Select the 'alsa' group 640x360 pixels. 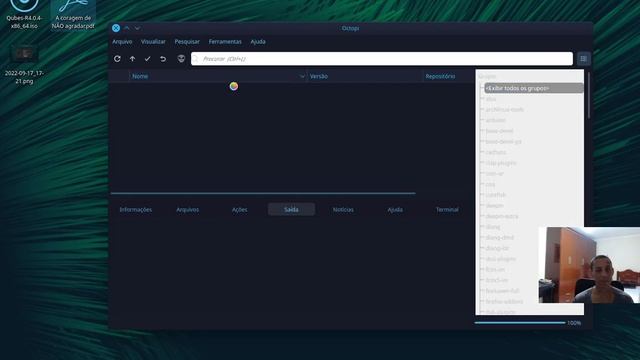491,99
